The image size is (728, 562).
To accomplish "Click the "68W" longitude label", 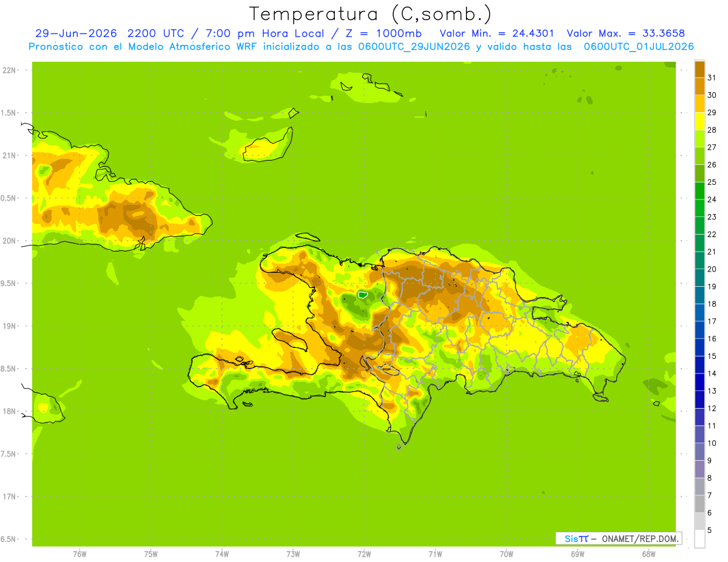I will [x=649, y=554].
